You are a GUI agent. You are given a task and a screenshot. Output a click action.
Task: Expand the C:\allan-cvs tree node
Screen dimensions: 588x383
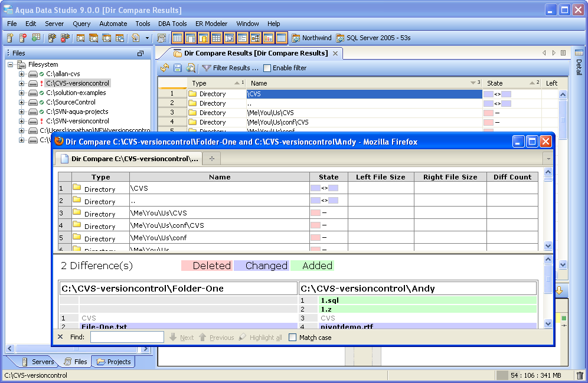[22, 74]
